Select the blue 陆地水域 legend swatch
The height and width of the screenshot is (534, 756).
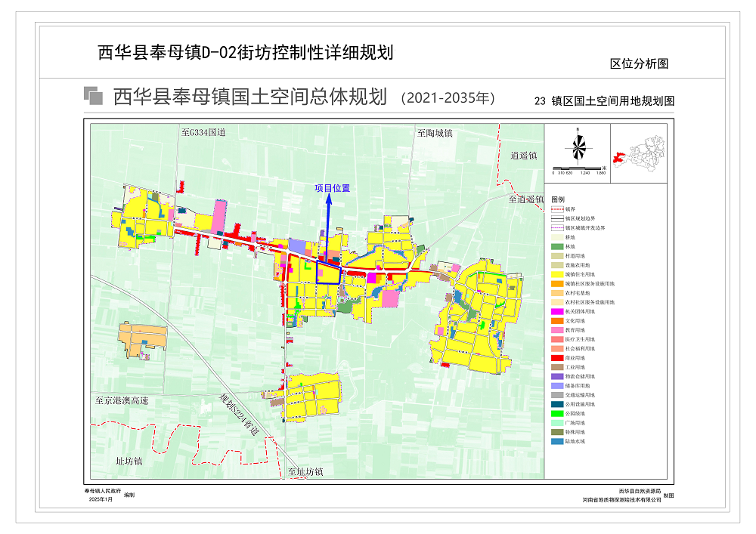pos(557,440)
